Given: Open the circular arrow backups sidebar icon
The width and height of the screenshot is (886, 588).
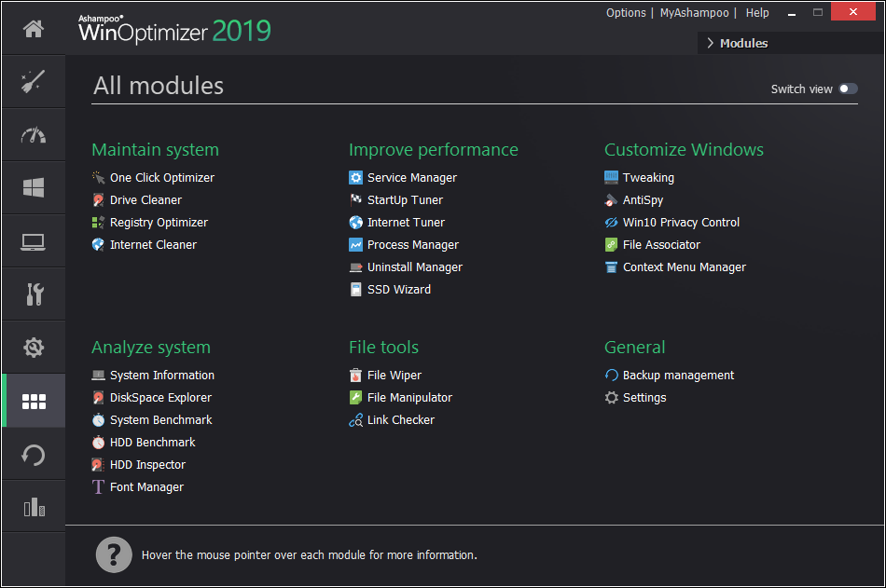Looking at the screenshot, I should (34, 456).
